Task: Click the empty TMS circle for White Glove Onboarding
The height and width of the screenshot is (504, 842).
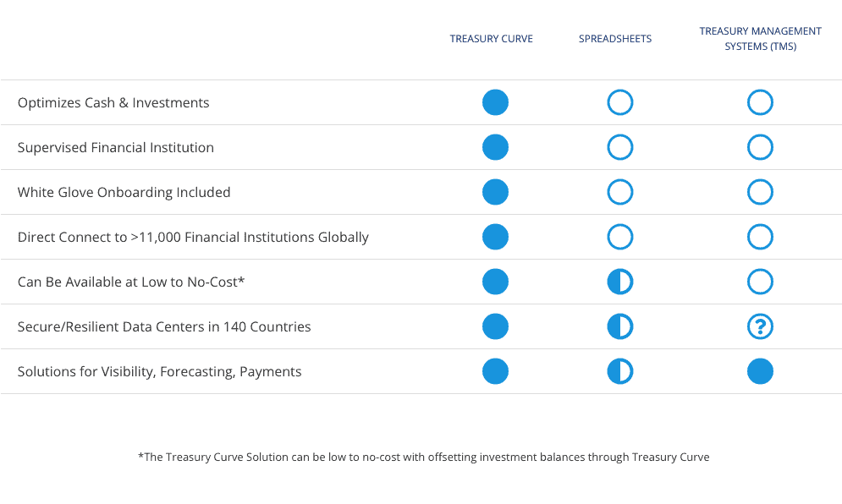Action: click(x=760, y=192)
